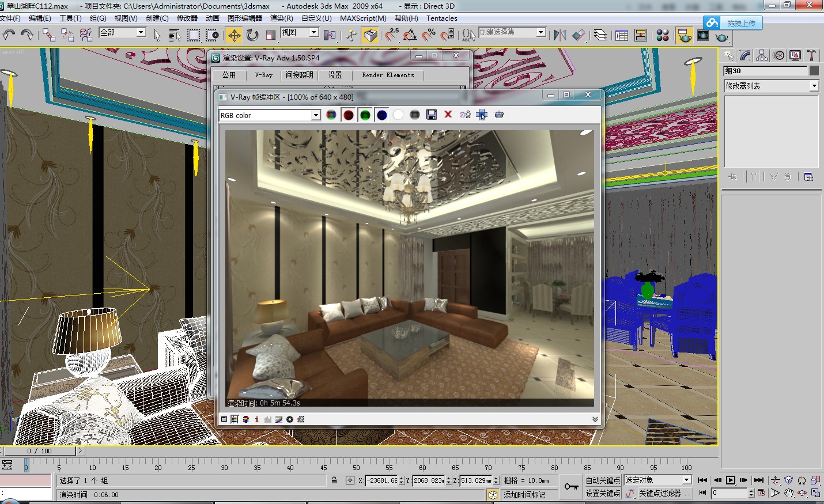Screen dimensions: 824x504
Task: Open Rendered Frame Window icon
Action: 703,35
